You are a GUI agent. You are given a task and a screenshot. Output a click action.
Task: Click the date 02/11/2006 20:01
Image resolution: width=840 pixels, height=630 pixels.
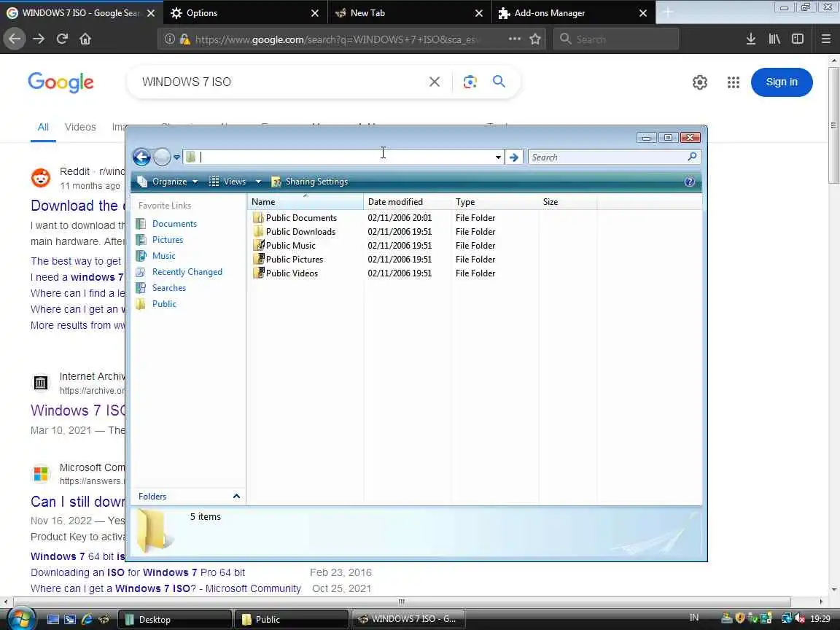pos(400,218)
